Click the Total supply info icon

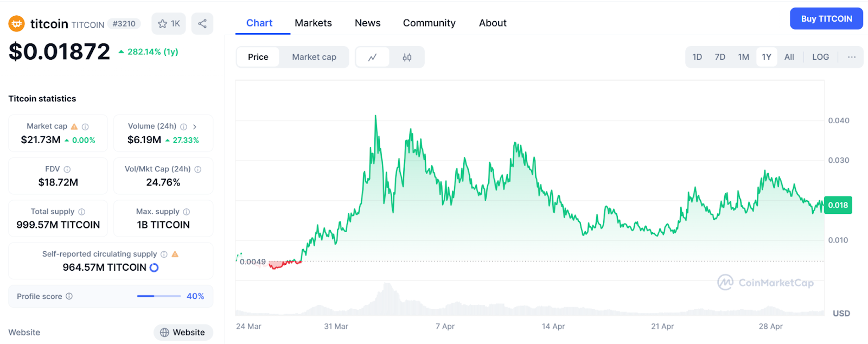click(x=82, y=212)
